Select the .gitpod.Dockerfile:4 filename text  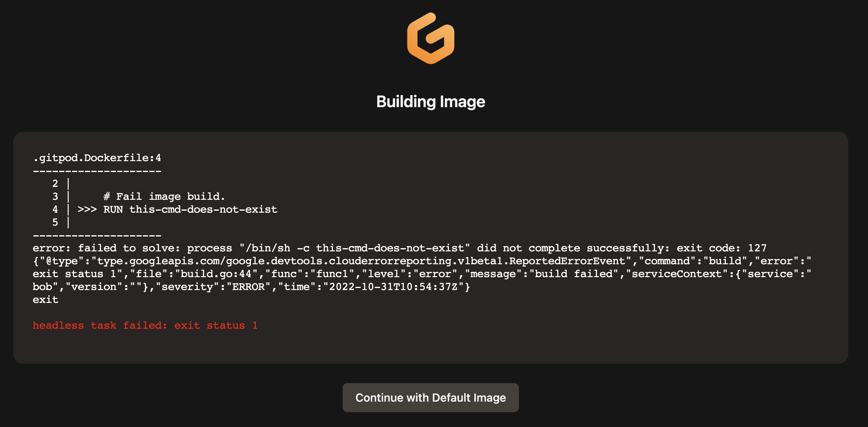tap(97, 158)
